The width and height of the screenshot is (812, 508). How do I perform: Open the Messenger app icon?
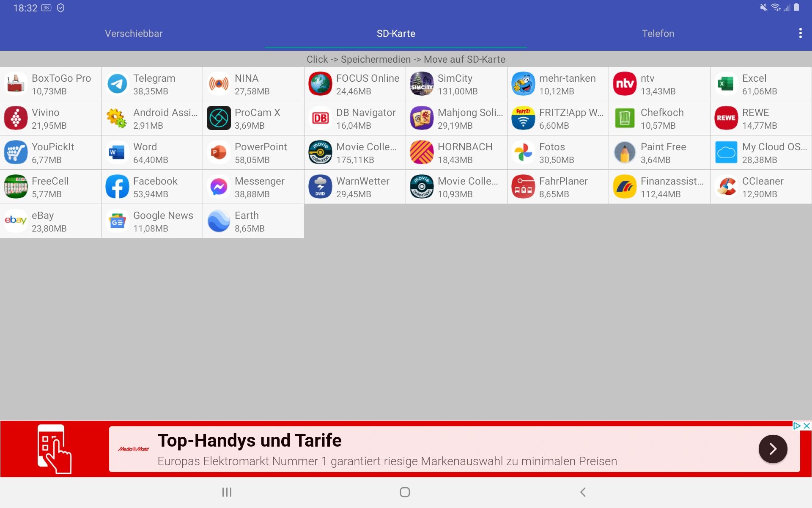(x=219, y=187)
